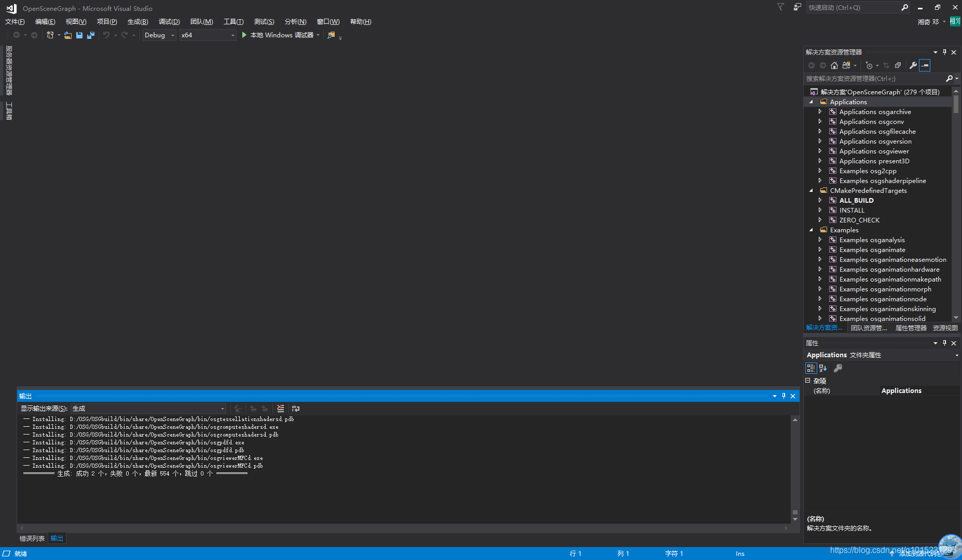Click the Solution Explorer search field
Viewport: 962px width, 560px height.
pyautogui.click(x=874, y=79)
